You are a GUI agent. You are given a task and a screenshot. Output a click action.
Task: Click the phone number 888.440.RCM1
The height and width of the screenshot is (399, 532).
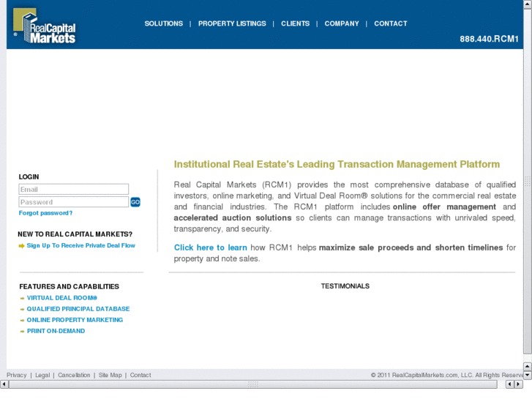click(x=489, y=39)
